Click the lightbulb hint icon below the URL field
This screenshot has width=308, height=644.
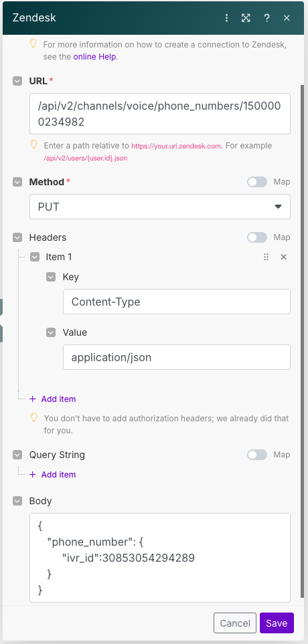coord(34,145)
